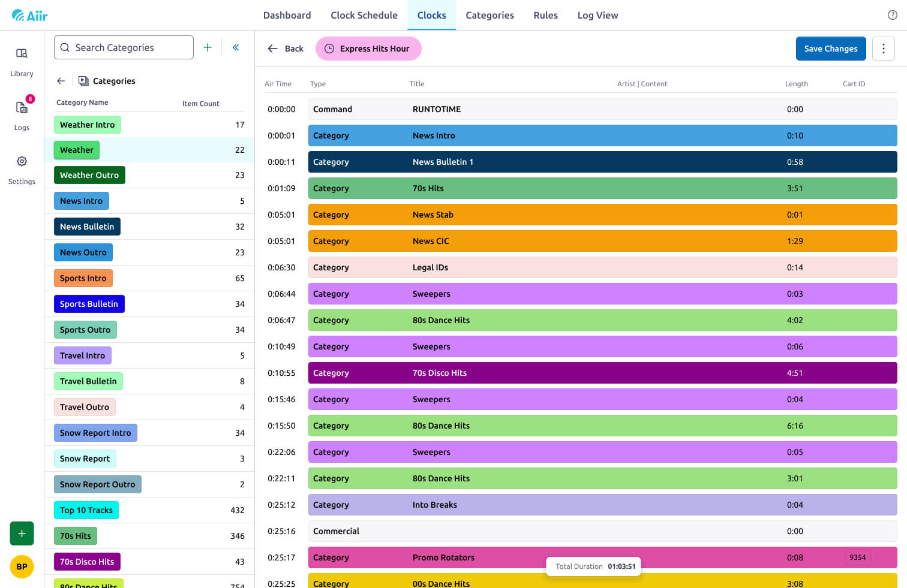Select the Weather Intro category tag

88,125
